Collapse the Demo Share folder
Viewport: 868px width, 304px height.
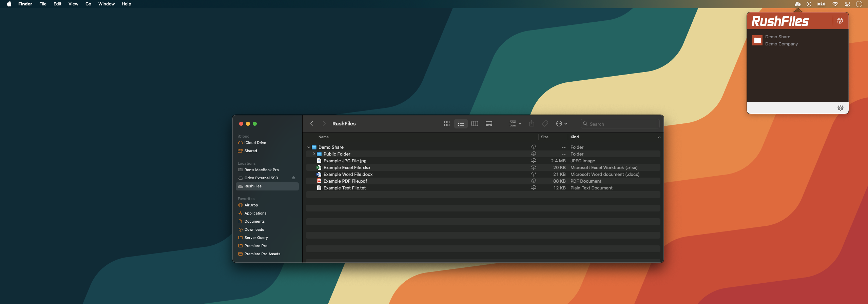click(x=309, y=147)
